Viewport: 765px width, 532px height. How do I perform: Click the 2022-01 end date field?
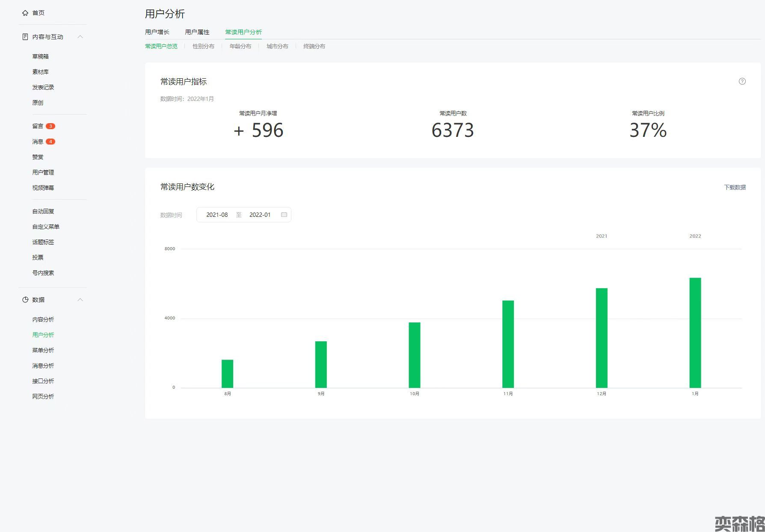(x=260, y=215)
